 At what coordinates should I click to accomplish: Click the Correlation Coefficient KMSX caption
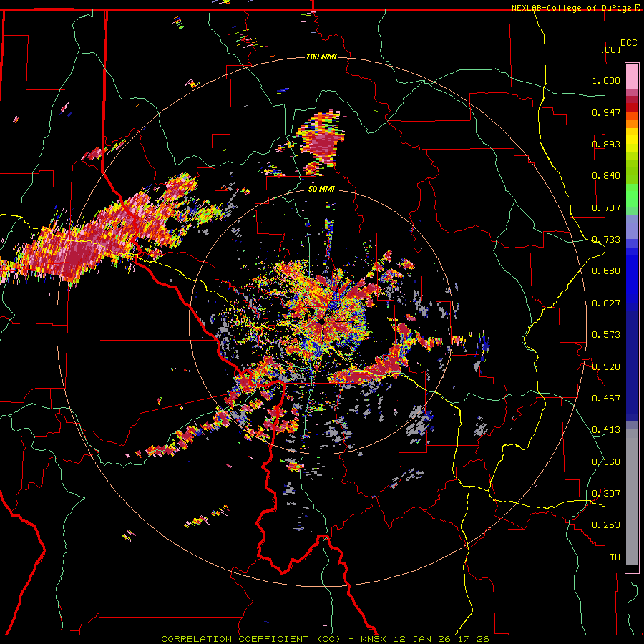(325, 639)
